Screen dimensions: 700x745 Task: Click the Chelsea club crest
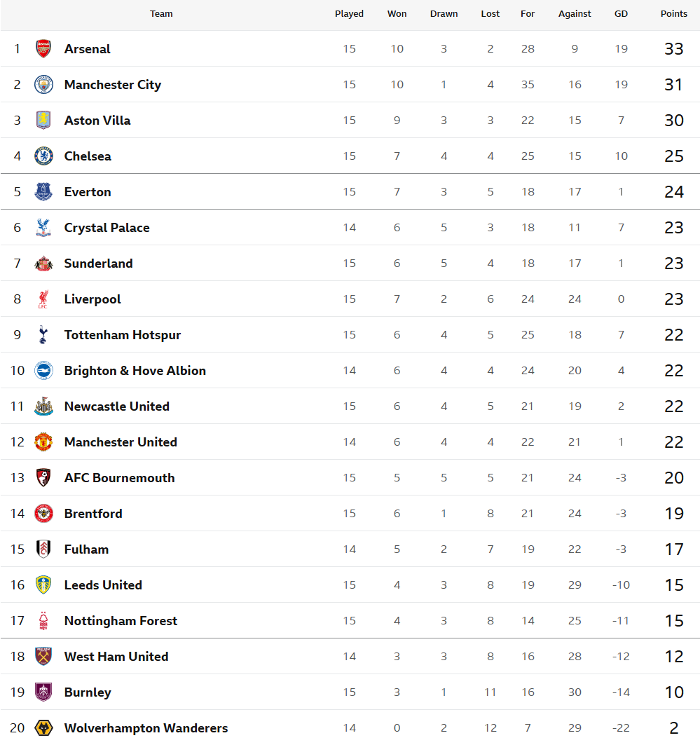click(x=43, y=156)
